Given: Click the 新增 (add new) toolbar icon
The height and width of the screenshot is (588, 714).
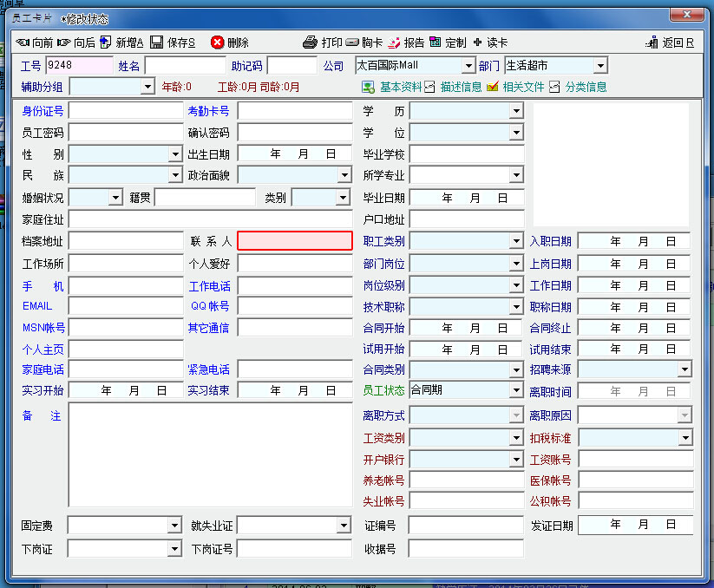Looking at the screenshot, I should click(x=106, y=42).
